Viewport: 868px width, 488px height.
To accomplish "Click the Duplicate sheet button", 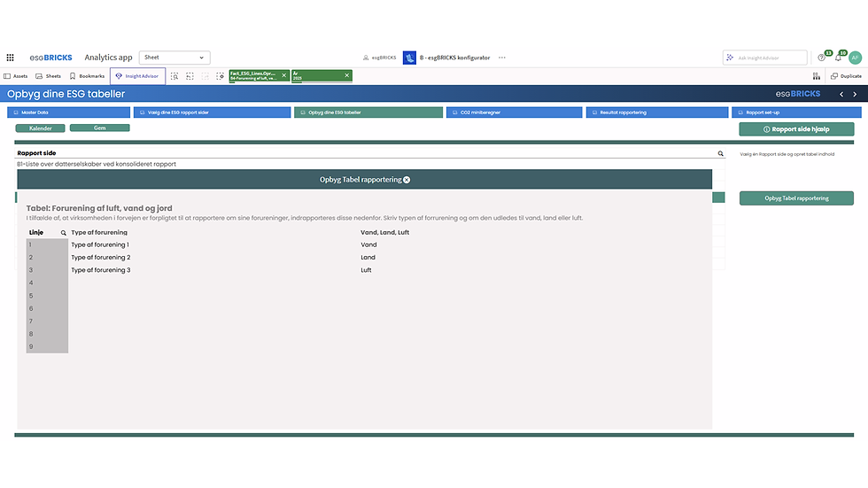I will 847,76.
